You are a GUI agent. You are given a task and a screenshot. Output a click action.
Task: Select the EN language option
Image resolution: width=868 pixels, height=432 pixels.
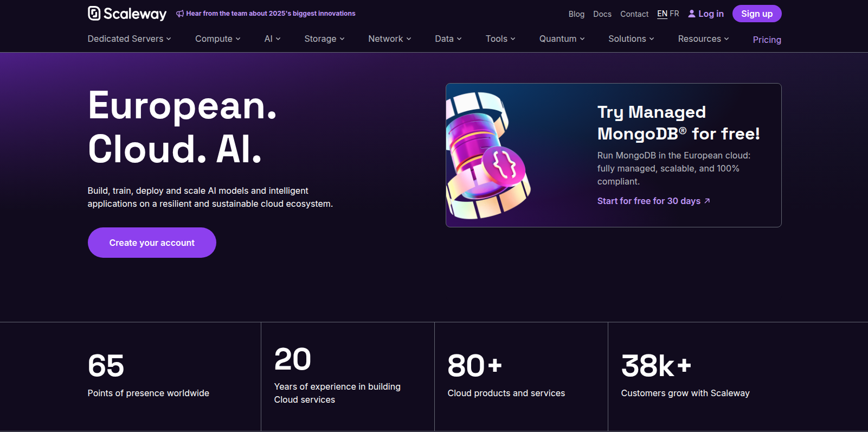tap(662, 14)
